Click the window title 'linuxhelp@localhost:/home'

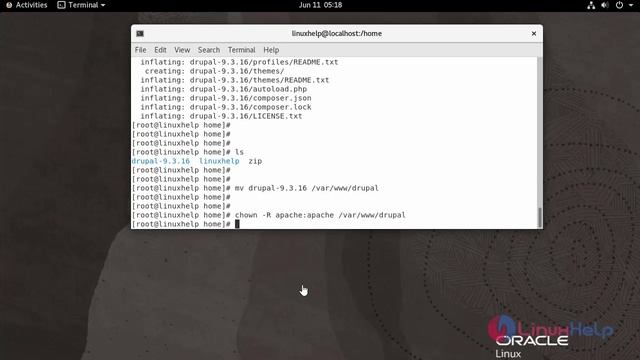point(337,33)
